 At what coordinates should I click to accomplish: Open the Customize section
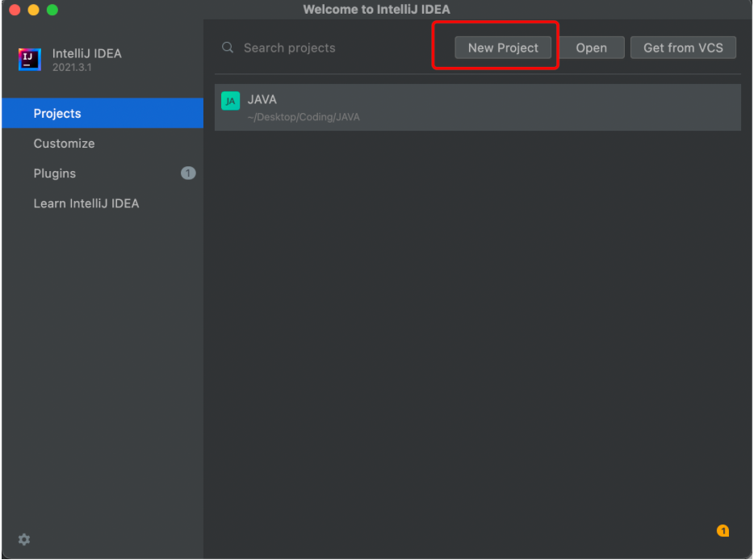click(x=103, y=144)
